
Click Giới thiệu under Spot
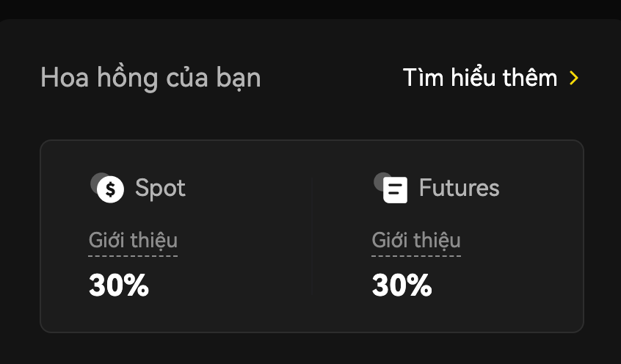coord(133,240)
